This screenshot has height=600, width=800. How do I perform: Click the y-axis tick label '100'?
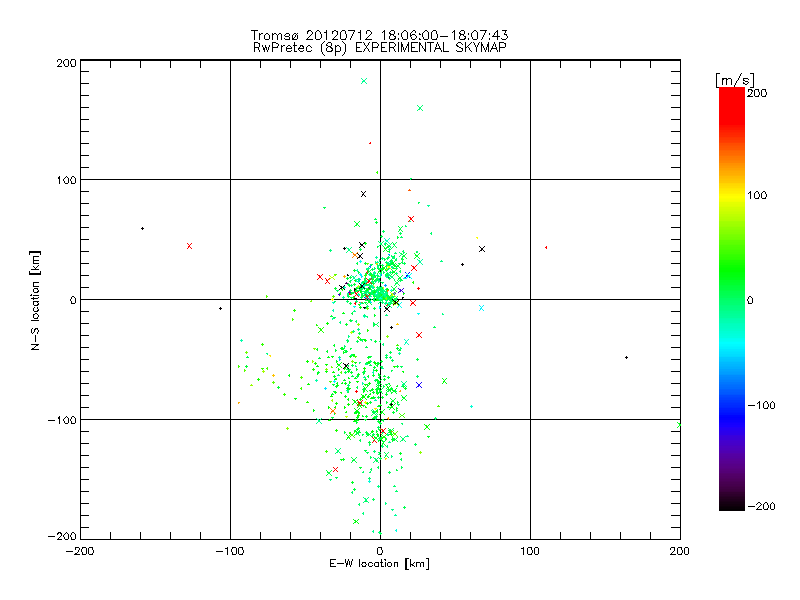click(66, 180)
